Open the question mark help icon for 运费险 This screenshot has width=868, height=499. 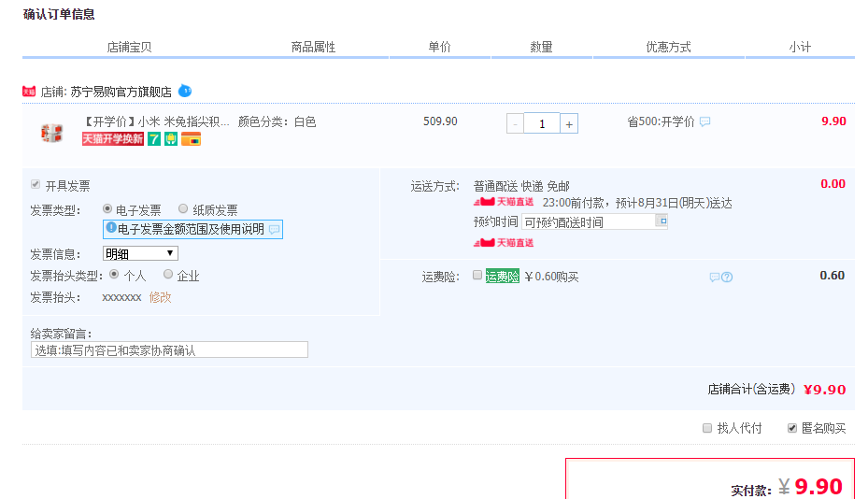(727, 277)
